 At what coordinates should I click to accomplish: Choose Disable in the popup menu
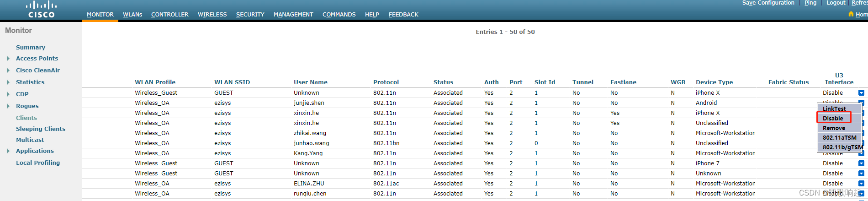pyautogui.click(x=834, y=118)
